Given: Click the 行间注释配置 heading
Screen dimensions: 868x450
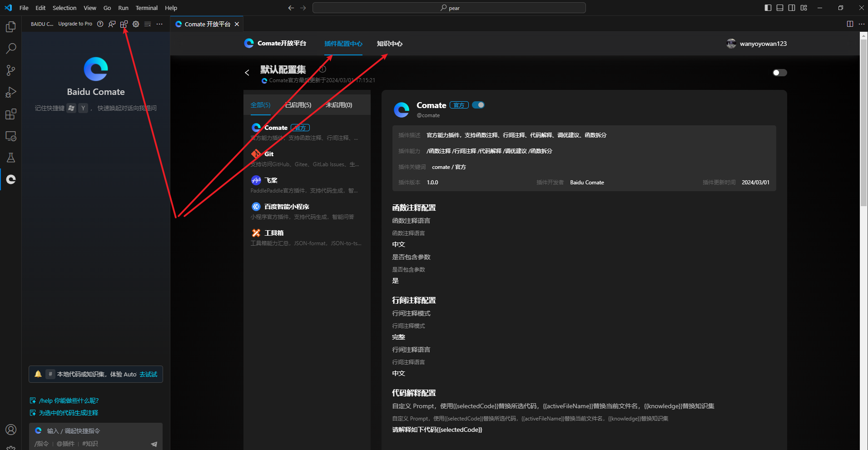Looking at the screenshot, I should coord(414,300).
